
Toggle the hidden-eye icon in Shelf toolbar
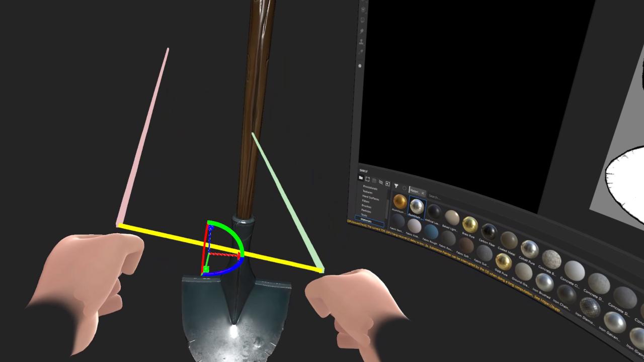380,182
